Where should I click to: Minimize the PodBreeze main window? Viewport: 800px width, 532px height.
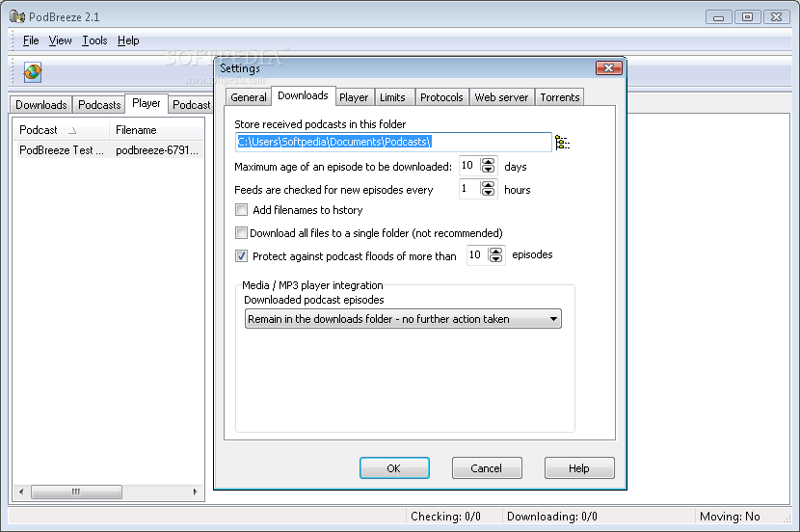[x=718, y=16]
